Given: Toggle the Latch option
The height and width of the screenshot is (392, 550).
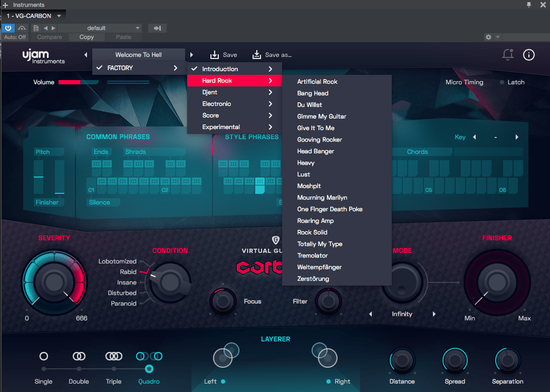Looking at the screenshot, I should [x=512, y=82].
